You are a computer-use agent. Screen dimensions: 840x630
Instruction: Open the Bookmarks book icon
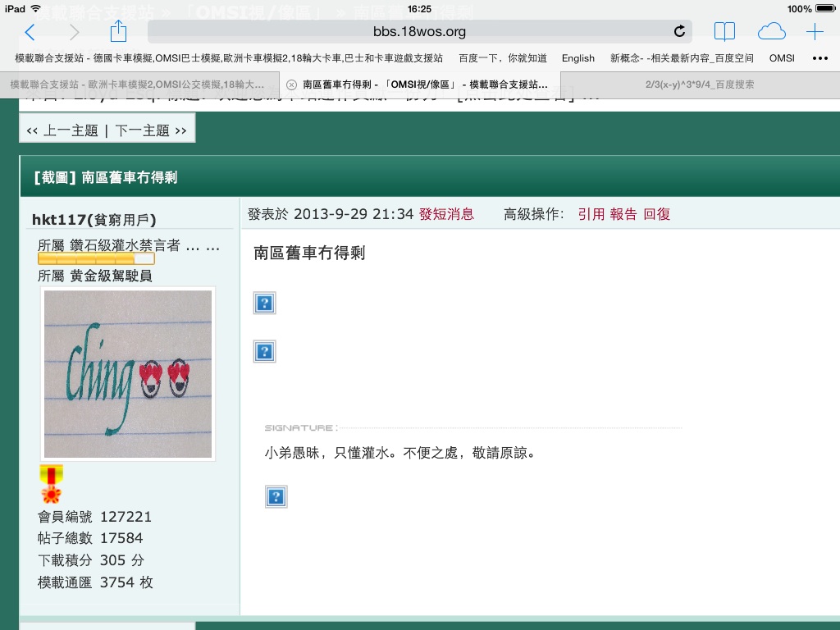(724, 32)
